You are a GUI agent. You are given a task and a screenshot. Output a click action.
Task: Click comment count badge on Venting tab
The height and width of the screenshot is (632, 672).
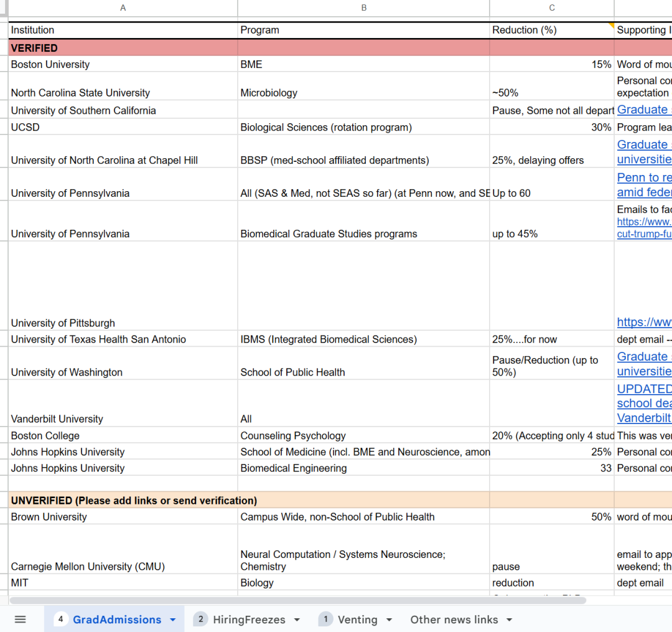pyautogui.click(x=325, y=619)
